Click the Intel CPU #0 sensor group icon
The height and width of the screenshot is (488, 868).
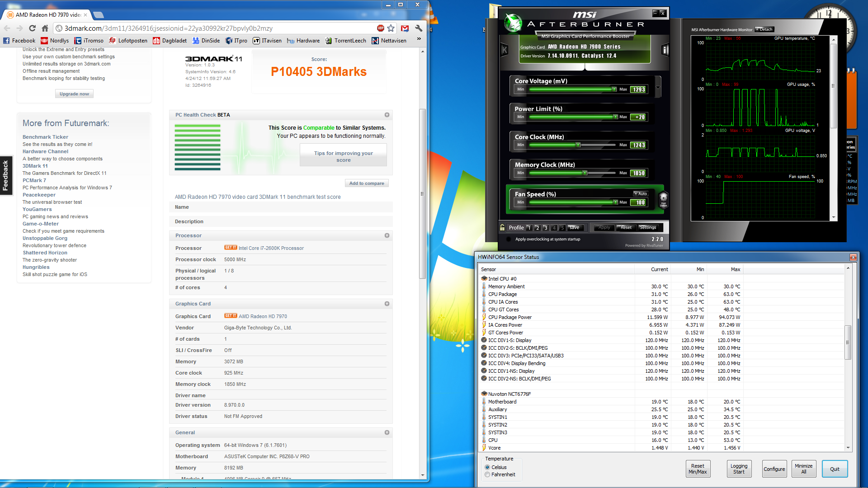(484, 279)
